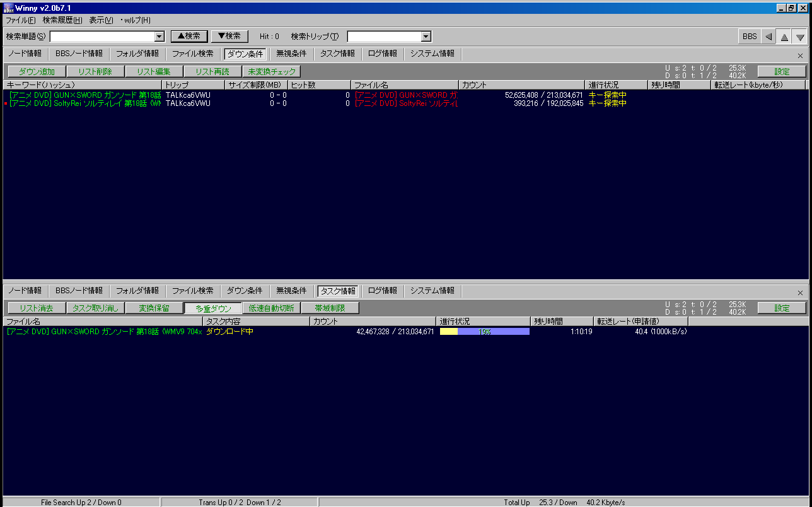Close the lower panel with its x icon
The width and height of the screenshot is (812, 507).
[x=801, y=293]
